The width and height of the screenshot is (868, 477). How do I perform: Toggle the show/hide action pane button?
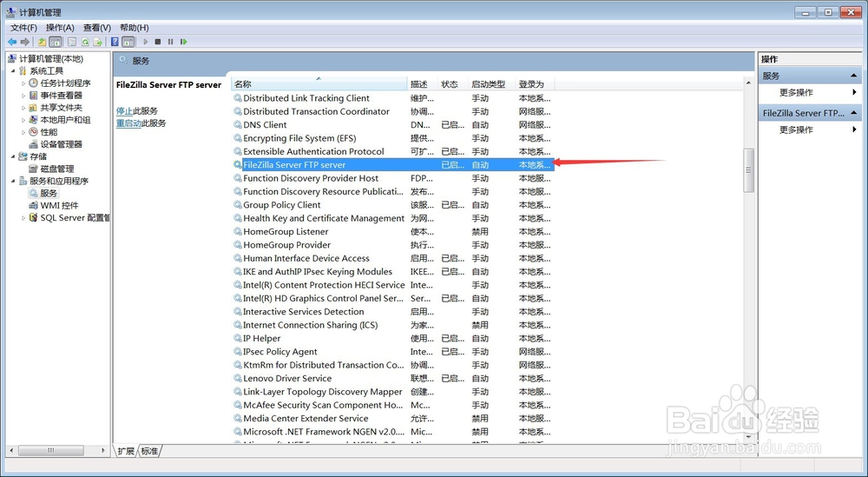tap(128, 42)
